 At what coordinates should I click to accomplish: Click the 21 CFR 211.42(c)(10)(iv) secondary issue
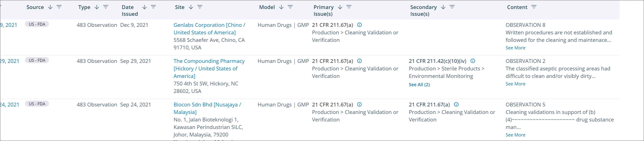pos(437,61)
